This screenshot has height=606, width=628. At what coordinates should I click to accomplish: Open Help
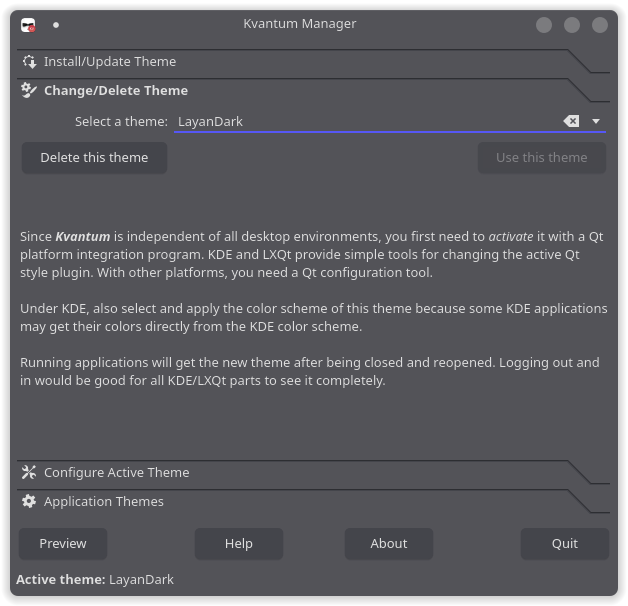239,544
